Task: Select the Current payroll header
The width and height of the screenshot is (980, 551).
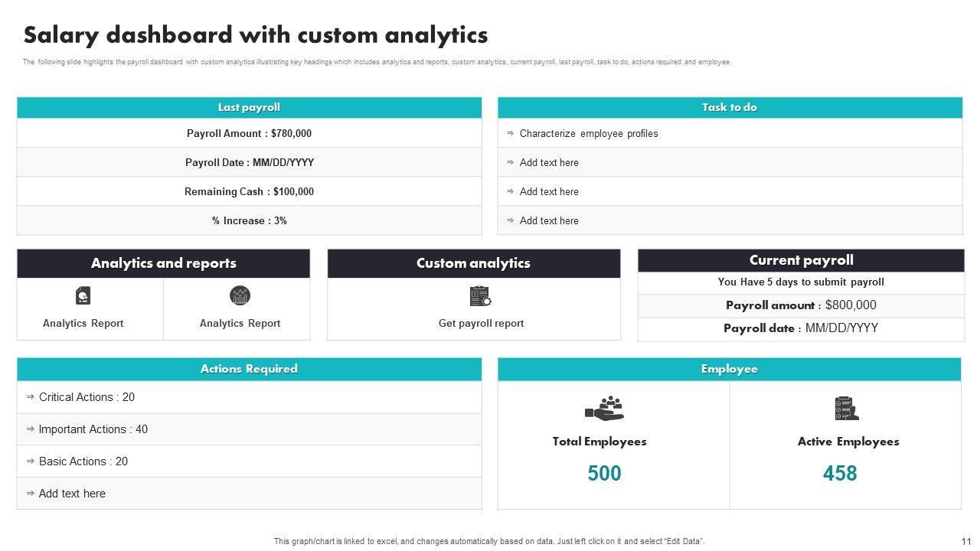Action: (801, 260)
